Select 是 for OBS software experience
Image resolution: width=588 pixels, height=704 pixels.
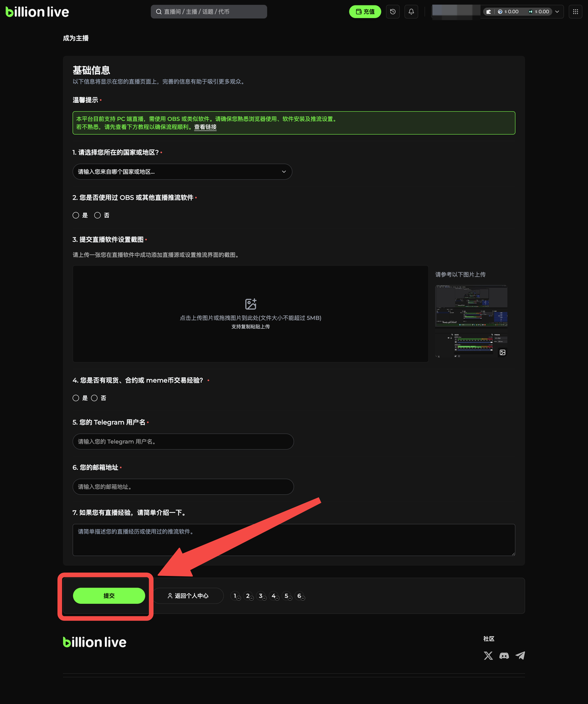[76, 216]
